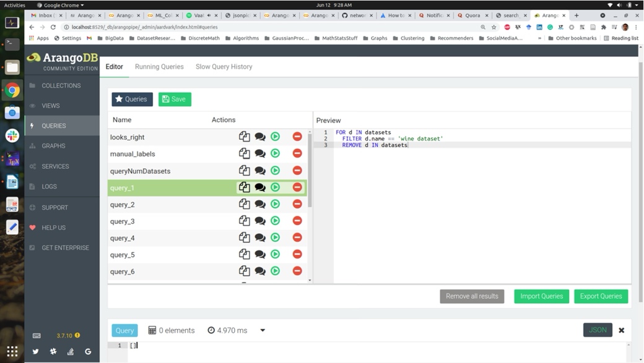The image size is (644, 363).
Task: Explain query_1
Action: tap(260, 187)
